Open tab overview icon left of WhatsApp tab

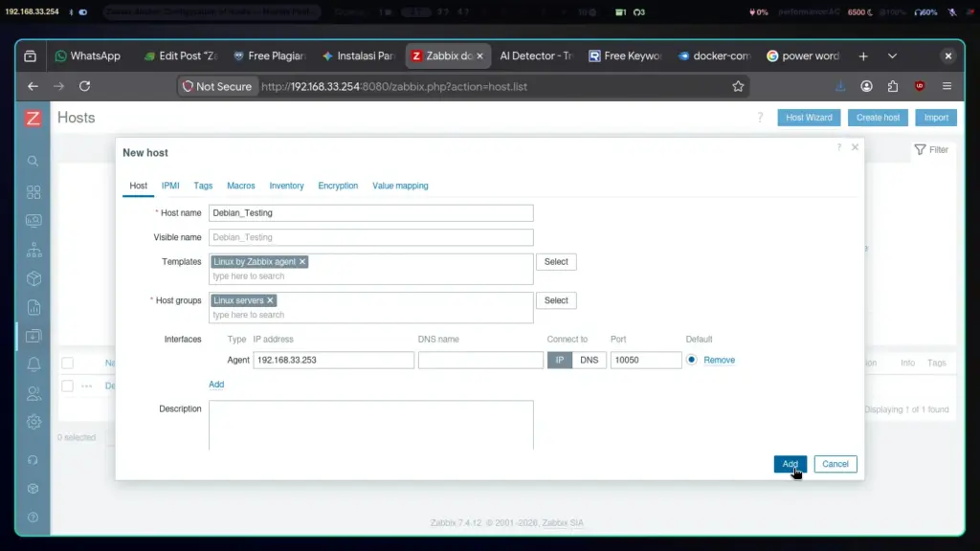pyautogui.click(x=30, y=56)
